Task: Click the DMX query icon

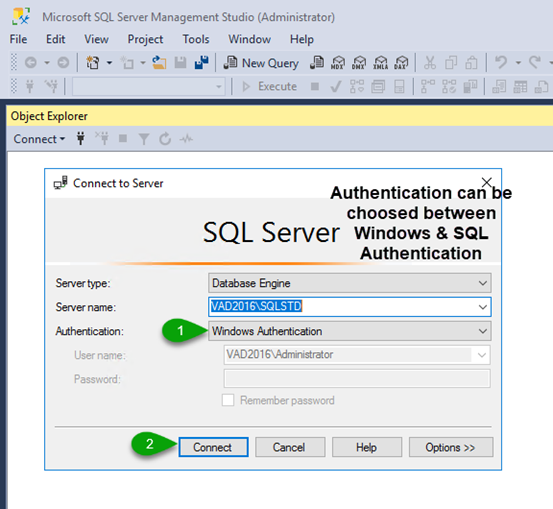Action: tap(359, 63)
